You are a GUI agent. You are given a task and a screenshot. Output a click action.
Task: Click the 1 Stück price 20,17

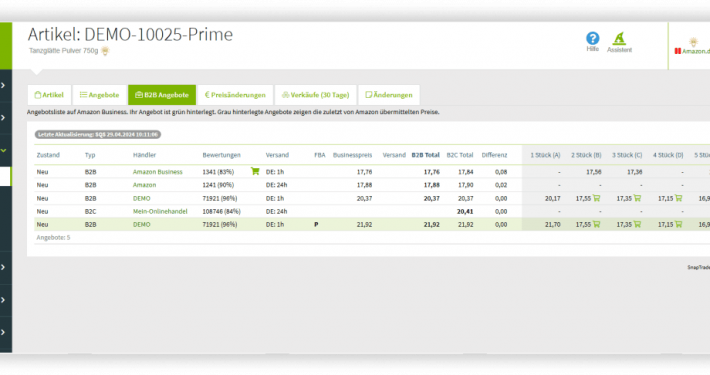[x=552, y=198]
